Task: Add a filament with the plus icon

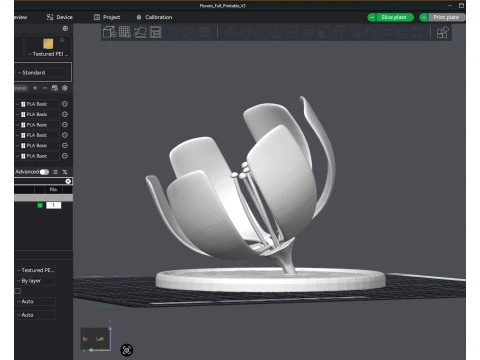Action: pyautogui.click(x=35, y=88)
